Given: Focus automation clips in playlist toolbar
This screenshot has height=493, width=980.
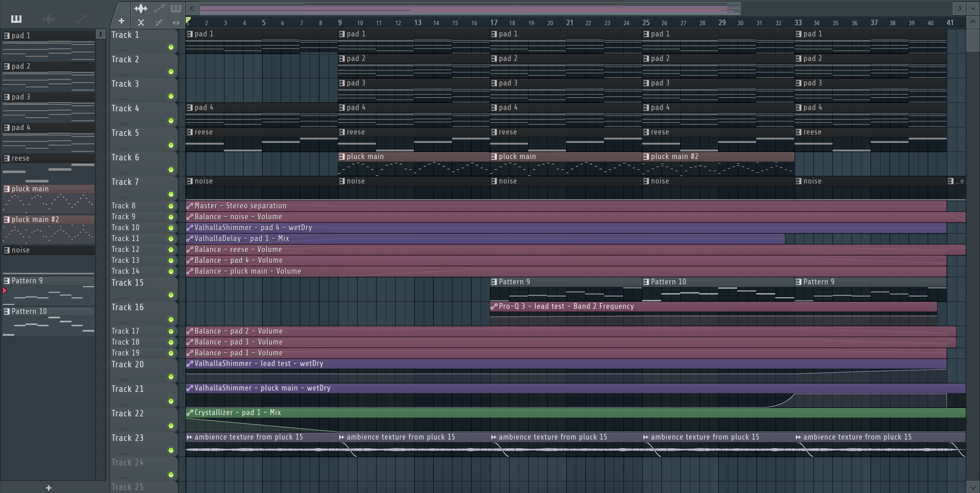Looking at the screenshot, I should pyautogui.click(x=159, y=8).
